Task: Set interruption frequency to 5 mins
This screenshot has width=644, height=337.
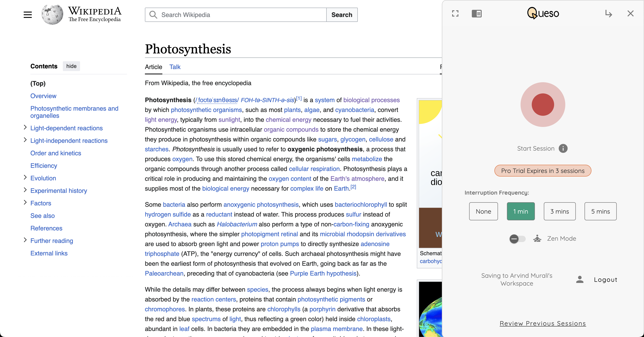Action: (x=600, y=211)
